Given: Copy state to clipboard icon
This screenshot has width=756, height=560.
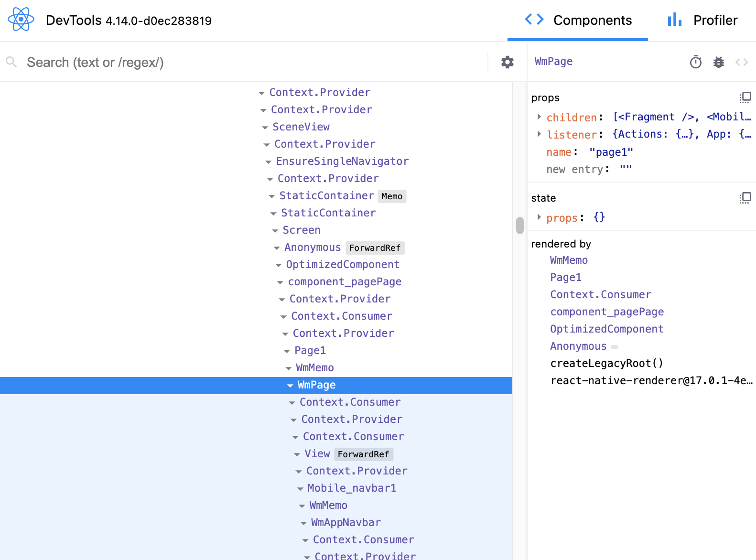Looking at the screenshot, I should point(745,198).
